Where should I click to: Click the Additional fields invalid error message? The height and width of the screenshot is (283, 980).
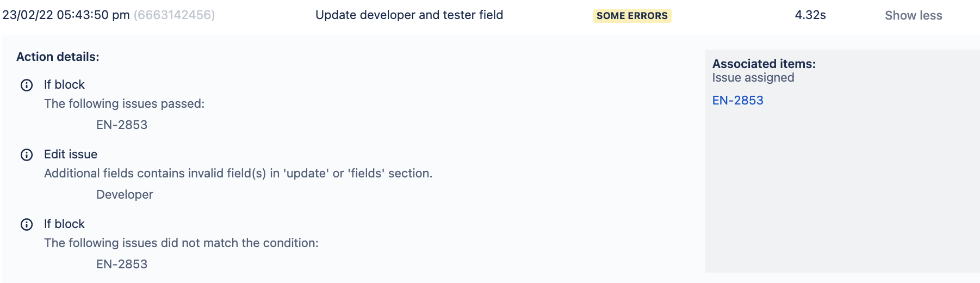[x=238, y=174]
